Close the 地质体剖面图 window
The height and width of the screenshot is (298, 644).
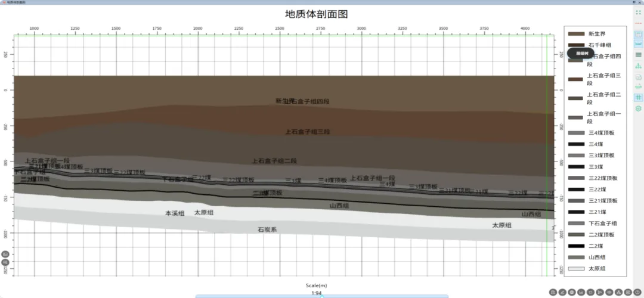tap(640, 2)
